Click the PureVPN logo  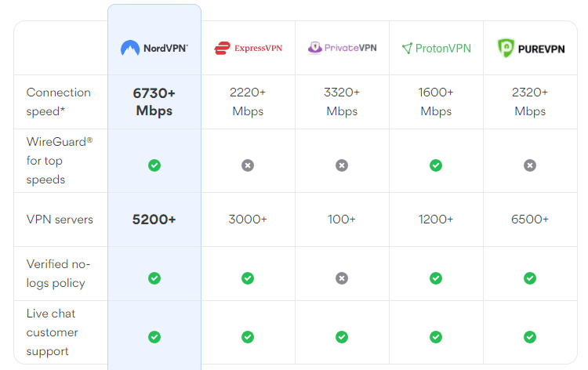pyautogui.click(x=530, y=49)
